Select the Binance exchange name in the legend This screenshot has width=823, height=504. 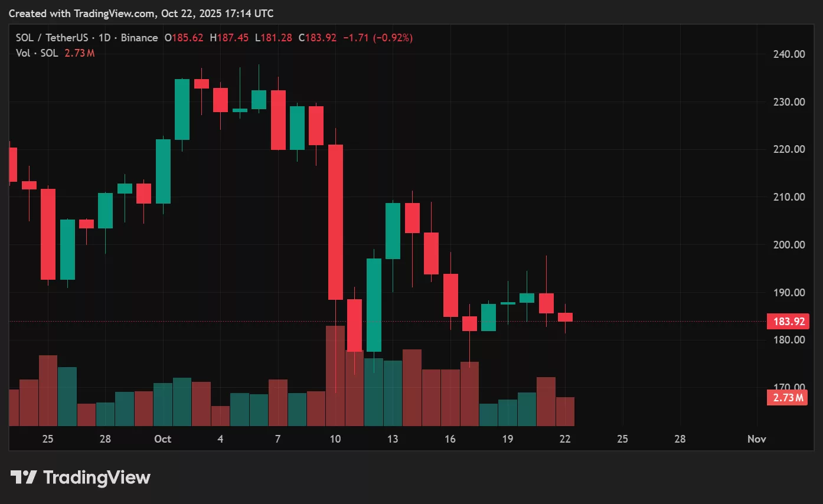point(139,37)
